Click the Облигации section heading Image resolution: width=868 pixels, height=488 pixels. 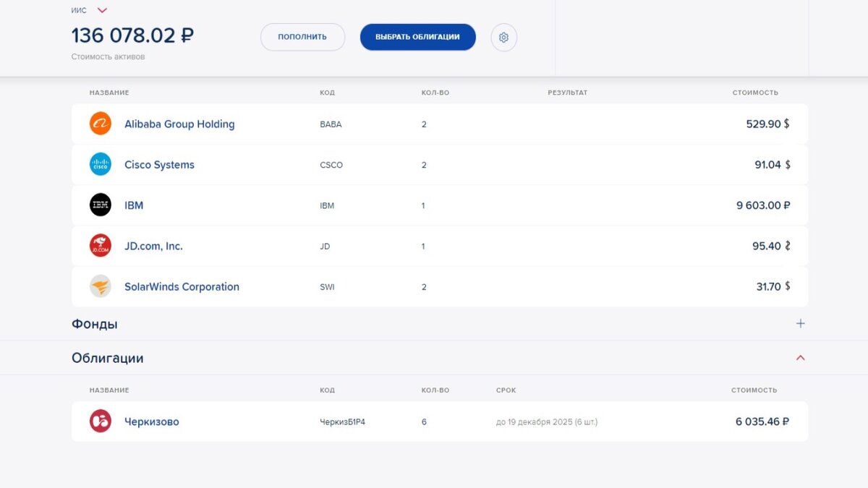[x=108, y=358]
